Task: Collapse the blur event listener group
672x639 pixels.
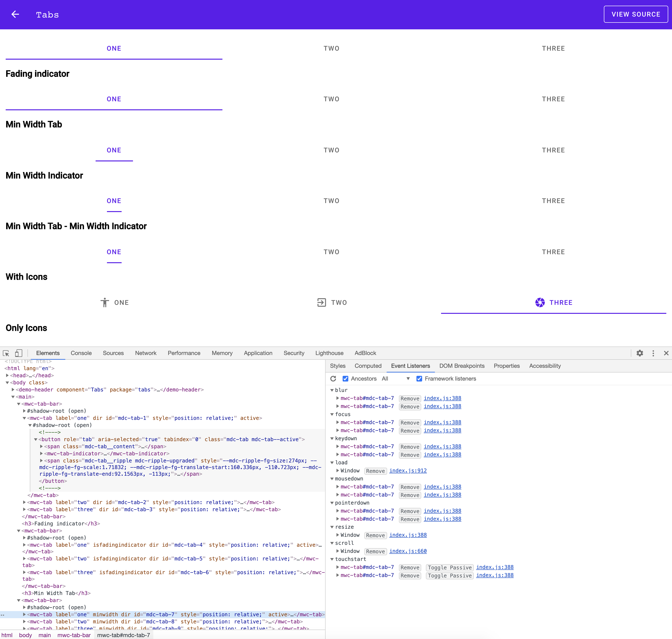Action: point(332,390)
